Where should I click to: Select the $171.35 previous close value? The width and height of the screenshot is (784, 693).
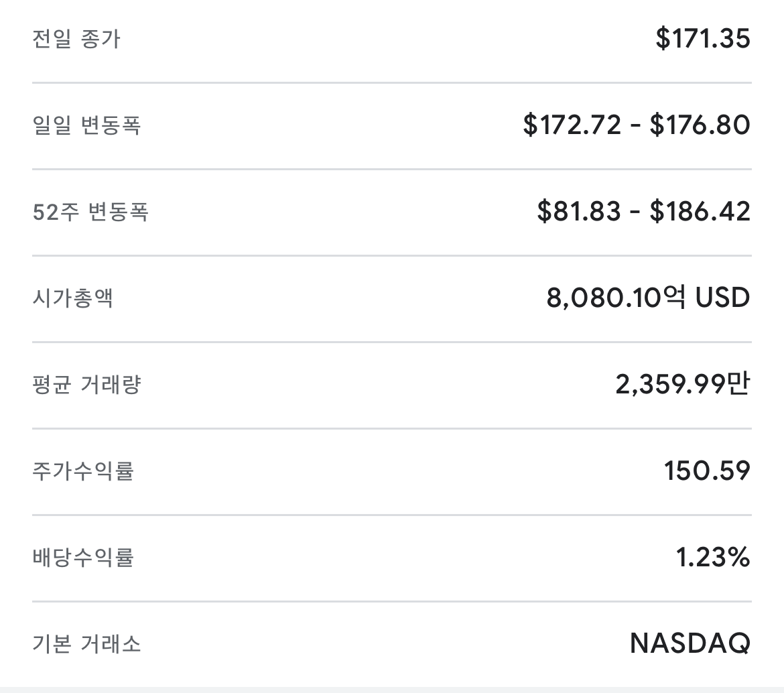click(x=703, y=39)
